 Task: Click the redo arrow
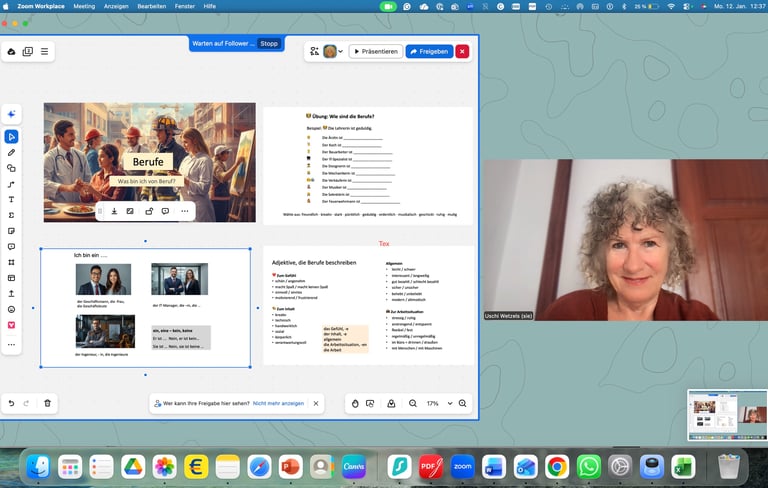(26, 403)
